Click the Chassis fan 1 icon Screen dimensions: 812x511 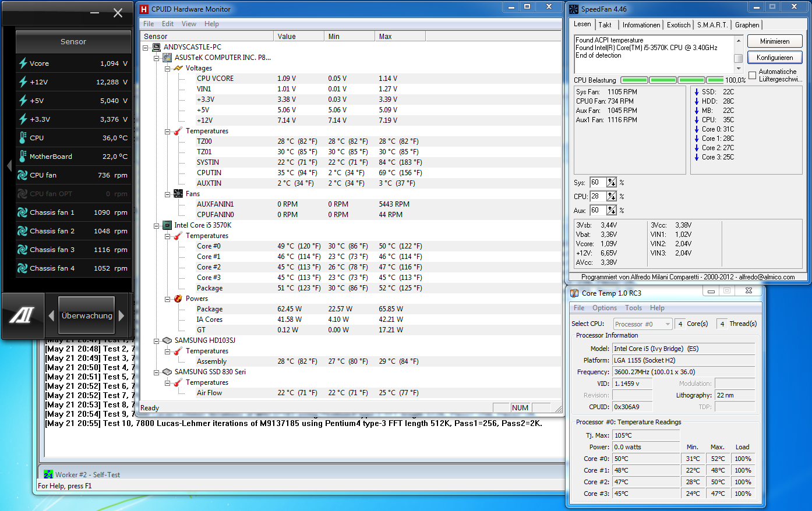(23, 212)
